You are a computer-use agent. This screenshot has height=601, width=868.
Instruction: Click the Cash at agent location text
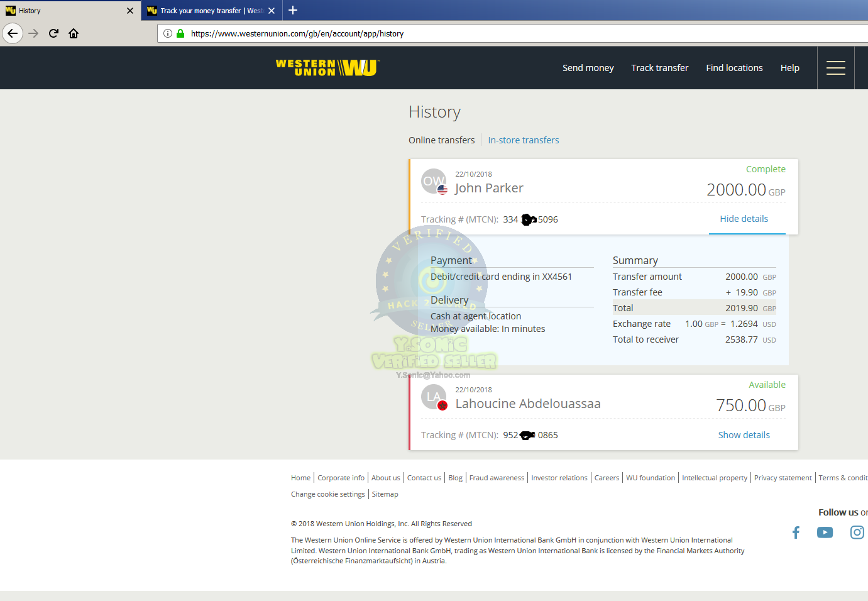476,316
